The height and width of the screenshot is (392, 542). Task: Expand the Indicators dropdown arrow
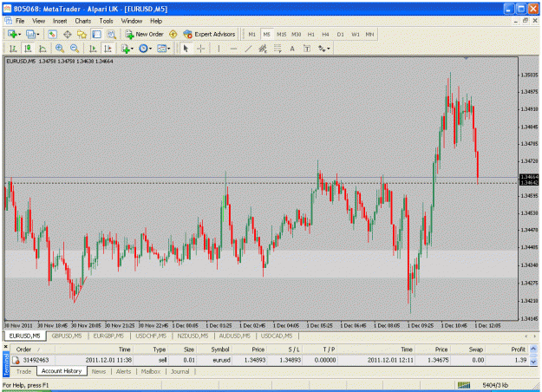click(132, 49)
